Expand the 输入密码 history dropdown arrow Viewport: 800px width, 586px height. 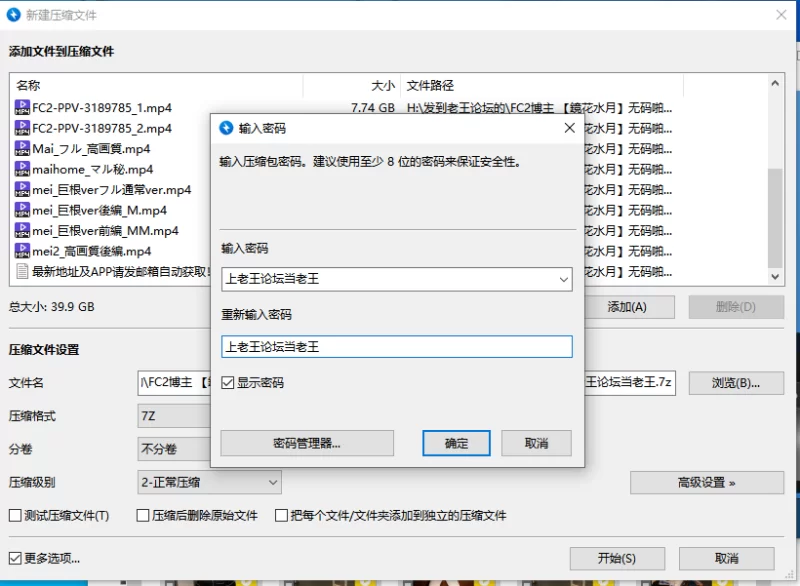tap(563, 279)
